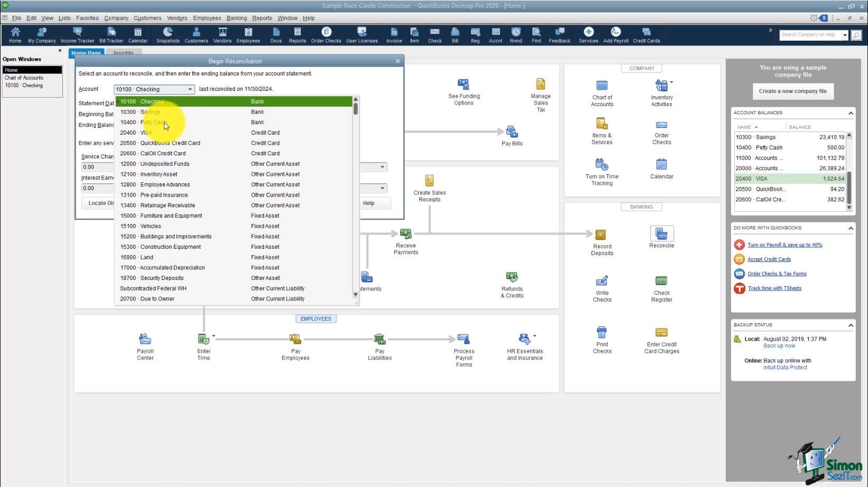Open the File menu

16,18
